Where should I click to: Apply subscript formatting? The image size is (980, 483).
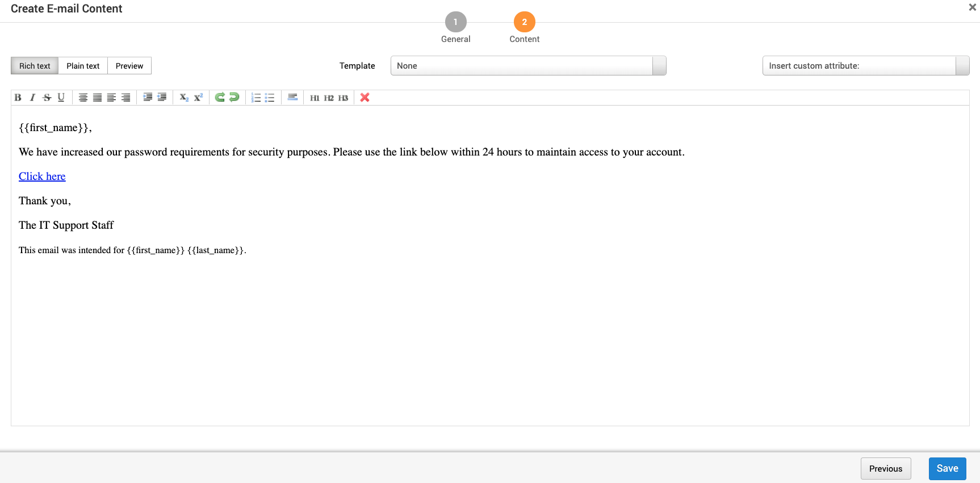click(184, 98)
